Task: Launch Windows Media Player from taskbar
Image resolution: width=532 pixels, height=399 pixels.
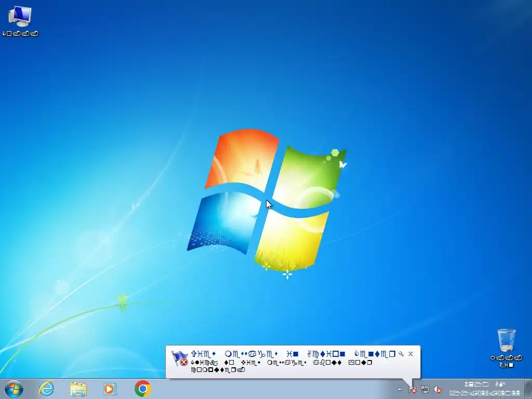Action: (110, 389)
